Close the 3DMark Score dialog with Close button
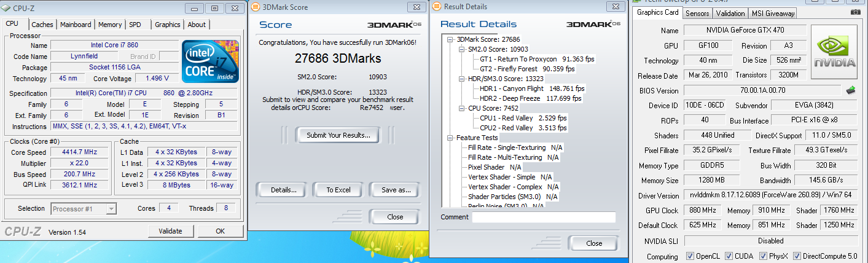 coord(395,217)
